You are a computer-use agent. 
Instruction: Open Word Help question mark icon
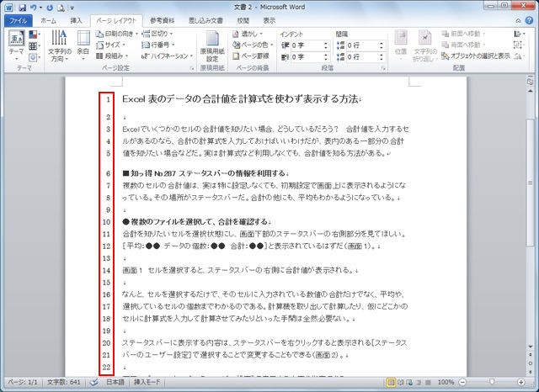click(x=529, y=20)
